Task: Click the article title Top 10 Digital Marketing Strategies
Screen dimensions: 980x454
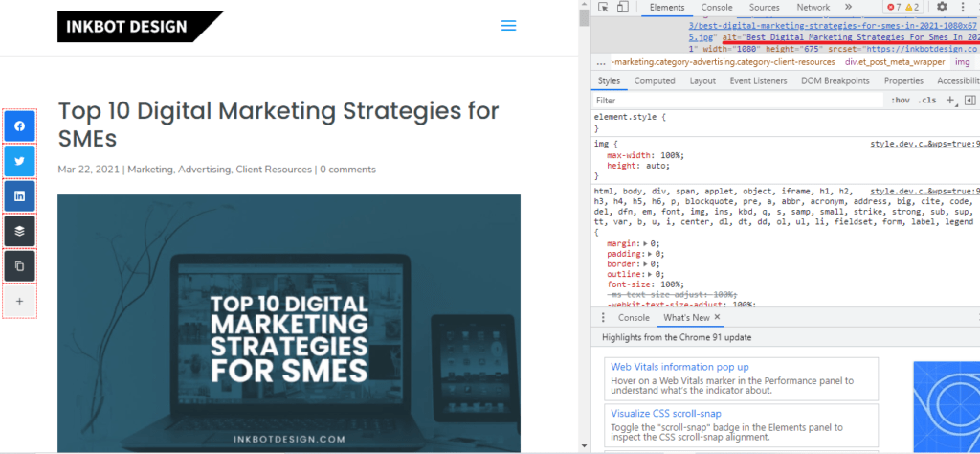Action: tap(278, 125)
